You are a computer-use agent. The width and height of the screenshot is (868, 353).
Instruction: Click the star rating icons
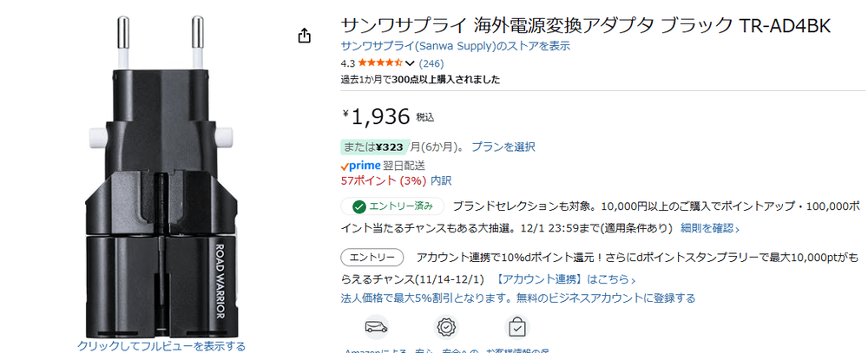click(x=380, y=63)
